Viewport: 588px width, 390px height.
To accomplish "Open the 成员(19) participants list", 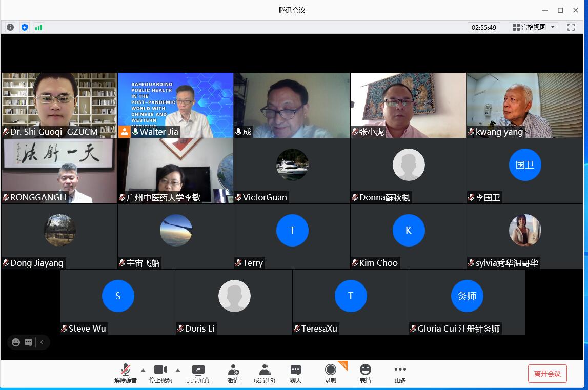I will [x=265, y=374].
